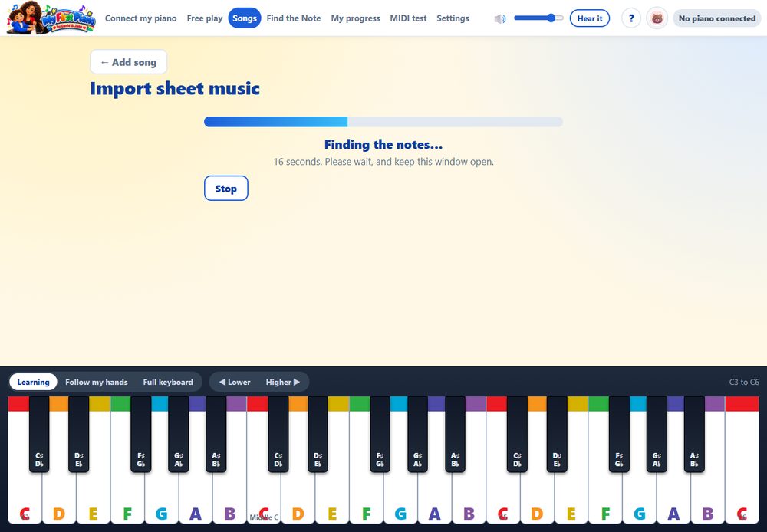Click the import progress bar
Viewport: 767px width, 532px height.
(x=383, y=122)
